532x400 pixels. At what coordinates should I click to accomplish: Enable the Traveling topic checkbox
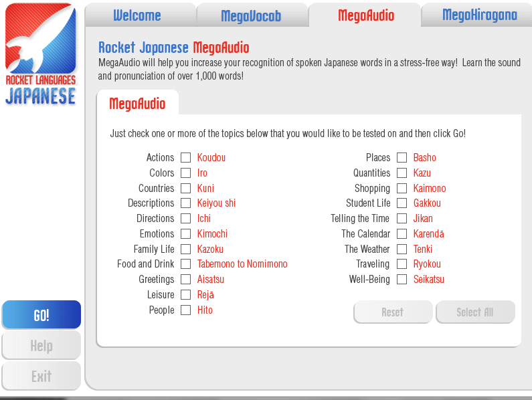[x=402, y=264]
